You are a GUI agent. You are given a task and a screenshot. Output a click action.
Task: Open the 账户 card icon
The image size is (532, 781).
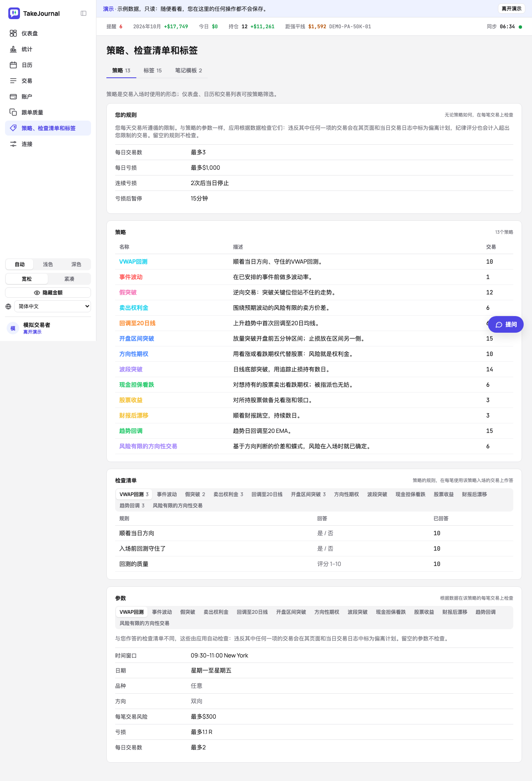tap(13, 96)
